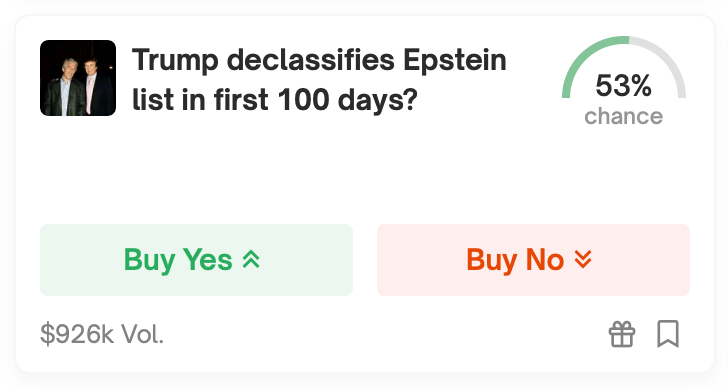Viewport: 728px width, 388px height.
Task: Click the Buy Yes button
Action: (x=196, y=260)
